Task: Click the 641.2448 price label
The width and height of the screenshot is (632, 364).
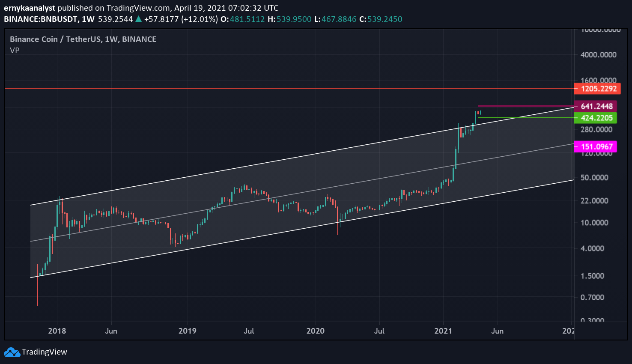Action: click(x=596, y=106)
